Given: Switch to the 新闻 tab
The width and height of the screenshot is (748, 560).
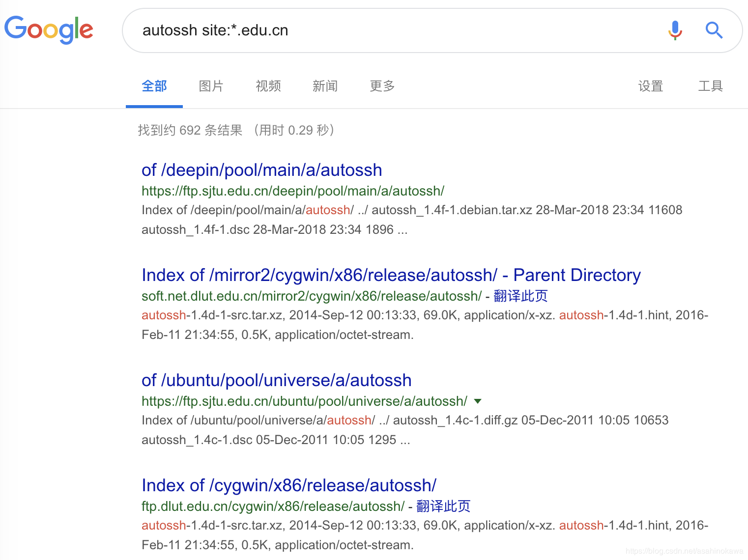Looking at the screenshot, I should click(x=325, y=86).
